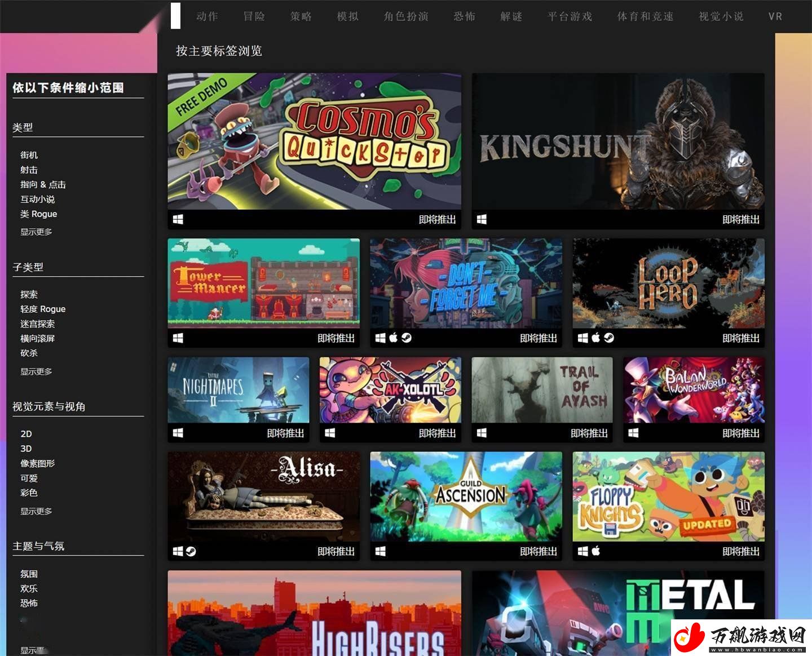Click Steam icon under Alisa card
The image size is (812, 656).
coord(191,551)
